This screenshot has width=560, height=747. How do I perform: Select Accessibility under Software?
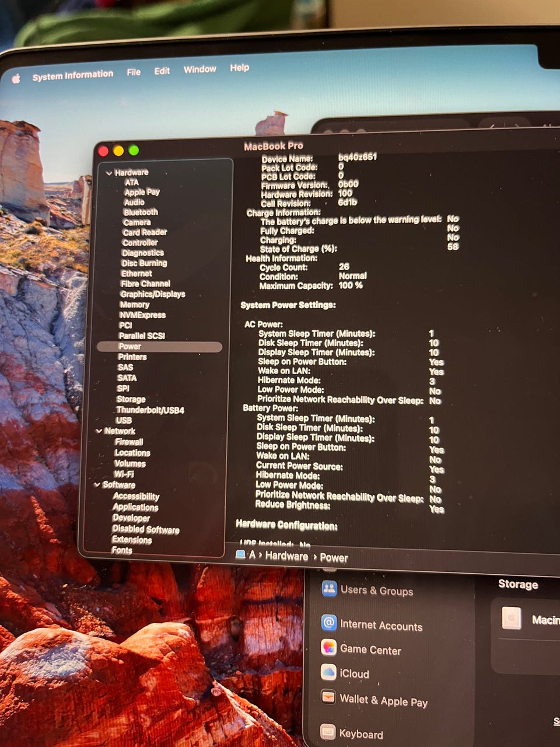(136, 497)
